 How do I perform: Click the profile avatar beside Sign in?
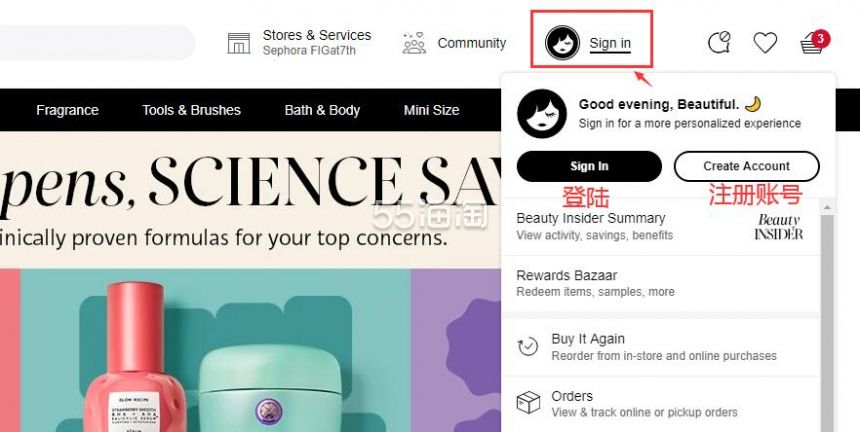562,43
